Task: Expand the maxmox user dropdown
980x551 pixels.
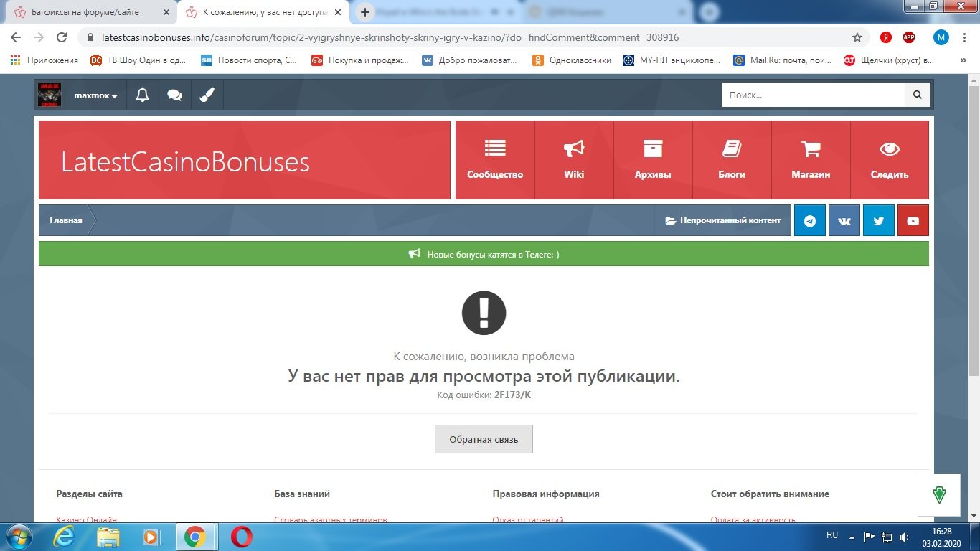Action: [95, 95]
